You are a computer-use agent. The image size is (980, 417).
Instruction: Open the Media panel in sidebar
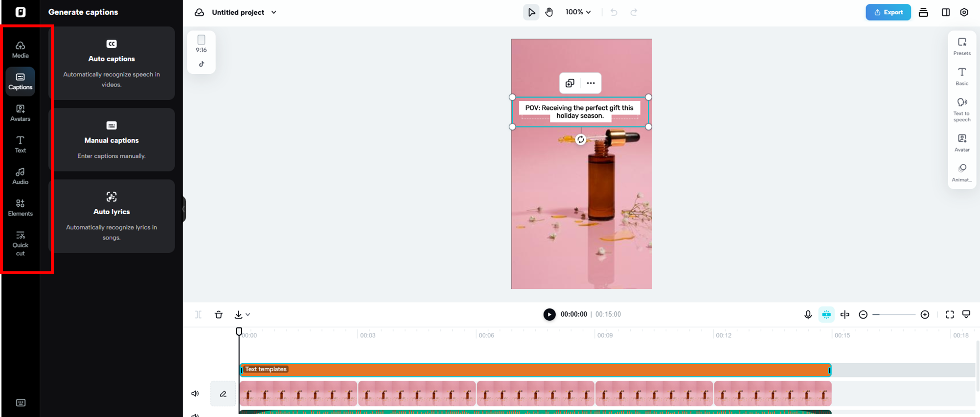pyautogui.click(x=20, y=49)
